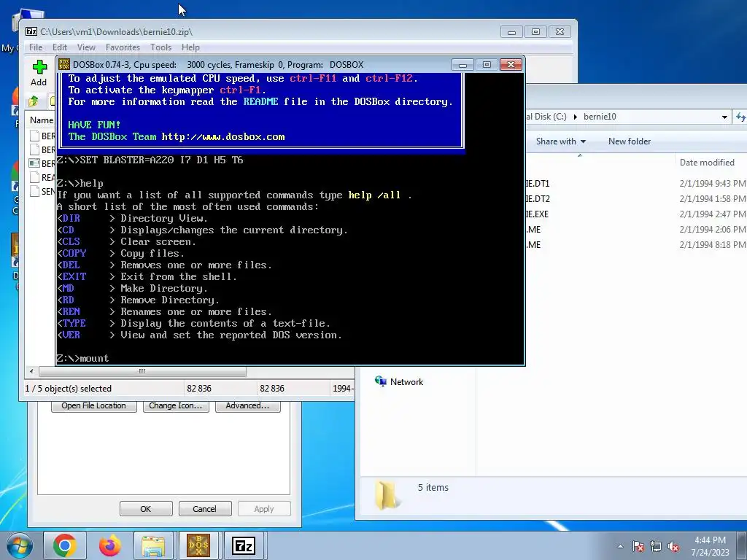
Task: Click 7-Zip scrollbar left arrow
Action: pos(31,371)
